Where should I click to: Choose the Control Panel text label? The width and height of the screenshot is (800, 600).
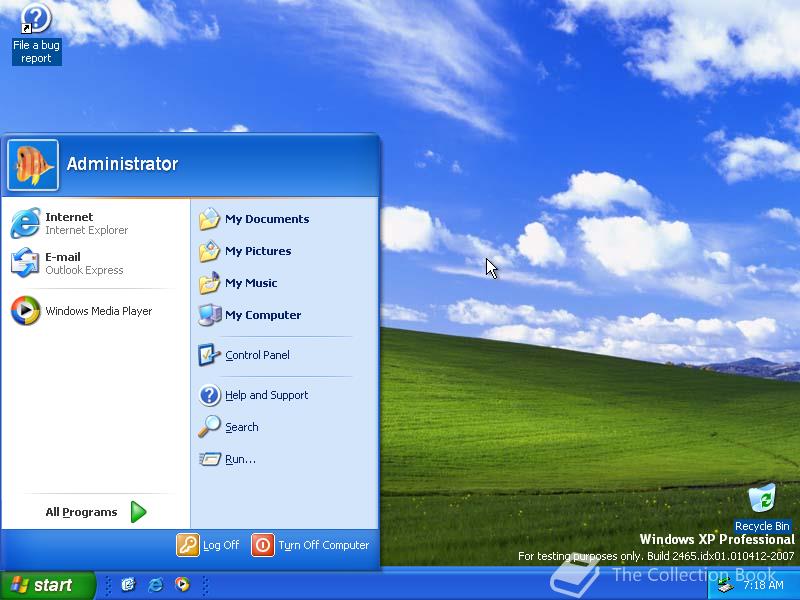pos(258,355)
